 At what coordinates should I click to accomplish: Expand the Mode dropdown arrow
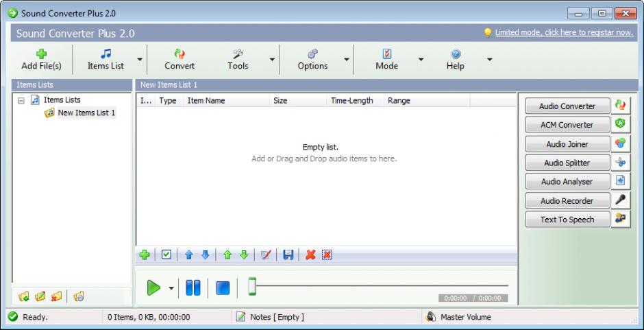[x=421, y=60]
